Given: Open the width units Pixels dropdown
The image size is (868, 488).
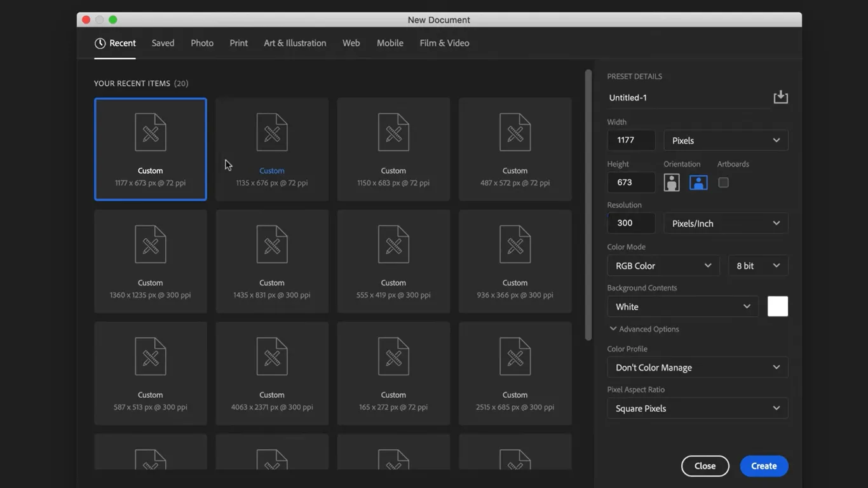Looking at the screenshot, I should [x=726, y=140].
